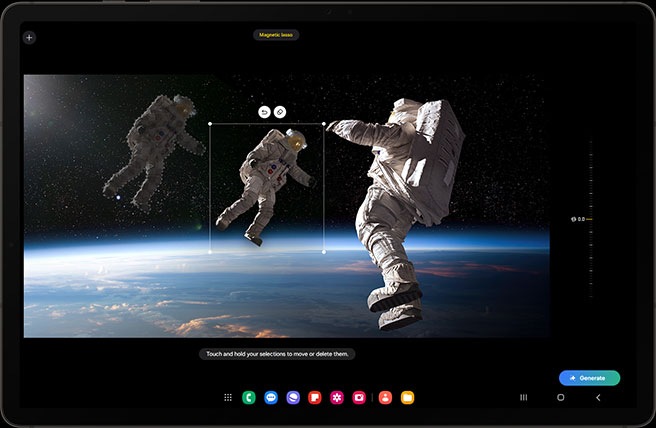Viewport: 656px width, 428px height.
Task: Click the rotation angle dial at 0.0
Action: (x=582, y=218)
